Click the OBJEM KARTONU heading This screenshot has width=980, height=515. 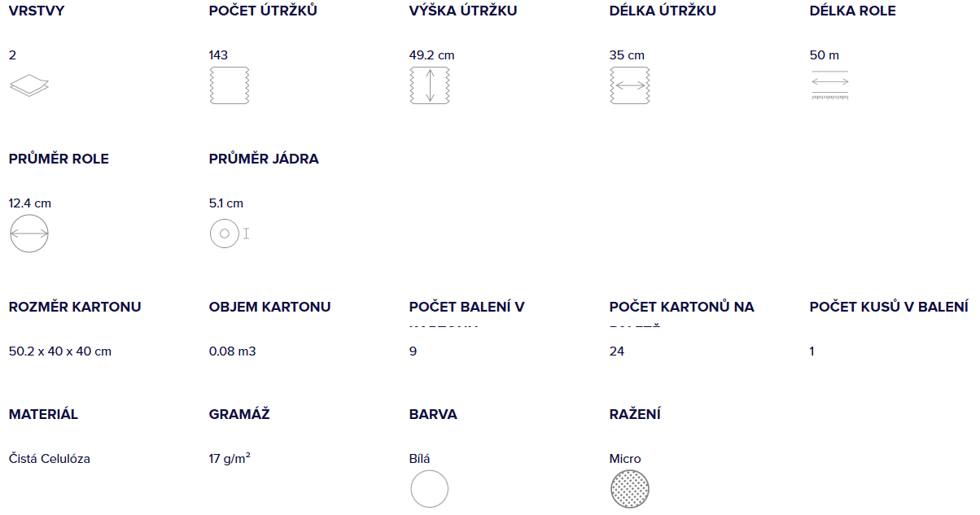coord(270,307)
